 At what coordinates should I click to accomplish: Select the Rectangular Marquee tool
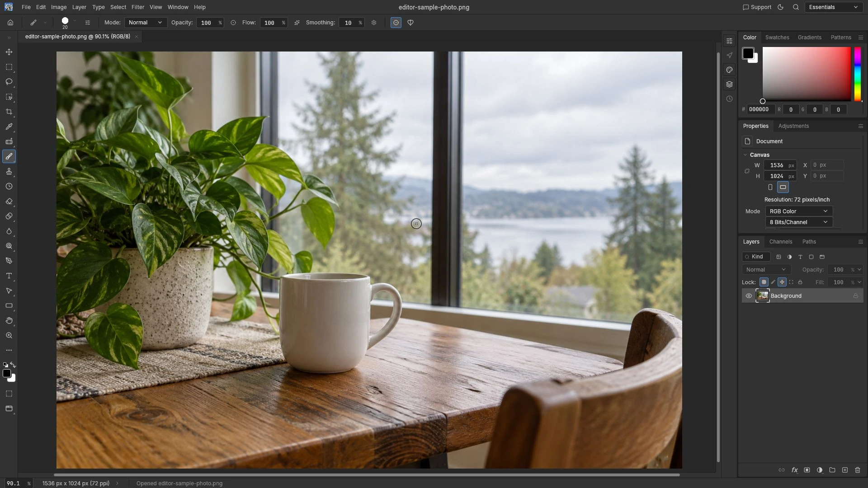point(9,67)
